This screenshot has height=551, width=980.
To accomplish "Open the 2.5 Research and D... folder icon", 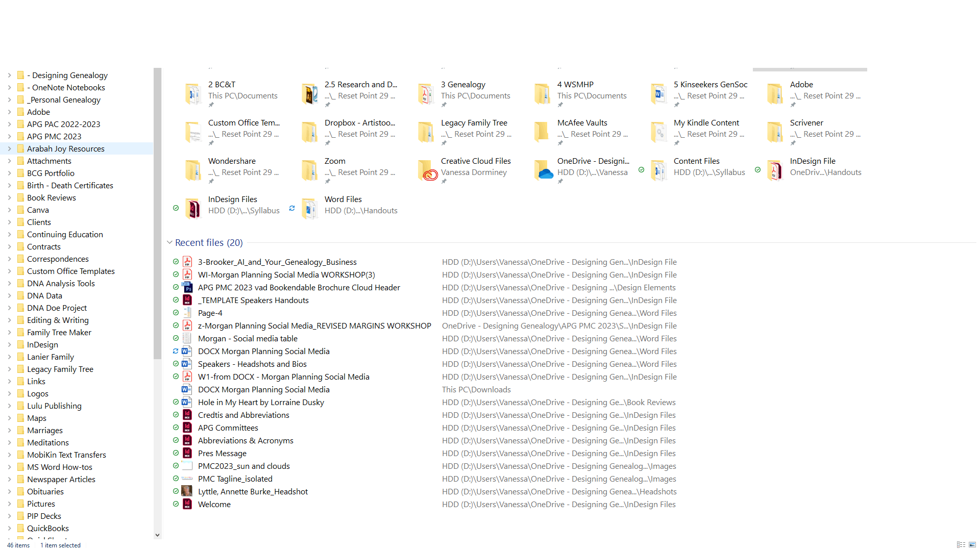I will [309, 94].
